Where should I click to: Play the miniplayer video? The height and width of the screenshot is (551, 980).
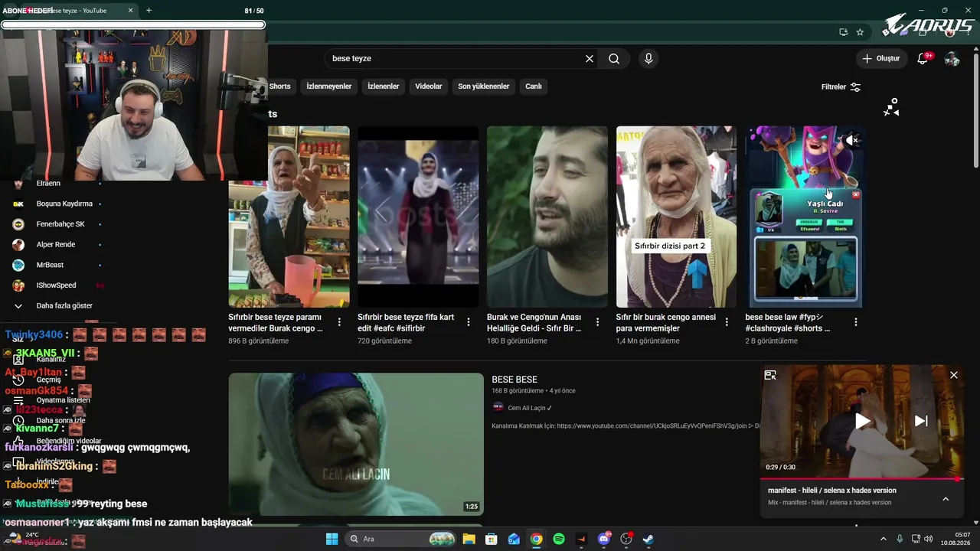point(862,421)
